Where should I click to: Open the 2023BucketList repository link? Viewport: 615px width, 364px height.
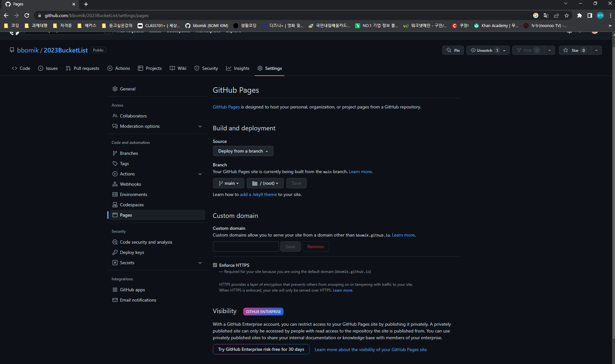click(x=66, y=50)
